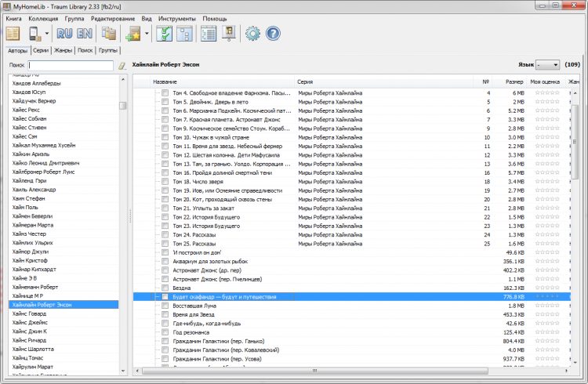This screenshot has height=384, width=588.
Task: Open the read book toolbar icon
Action: tap(13, 34)
